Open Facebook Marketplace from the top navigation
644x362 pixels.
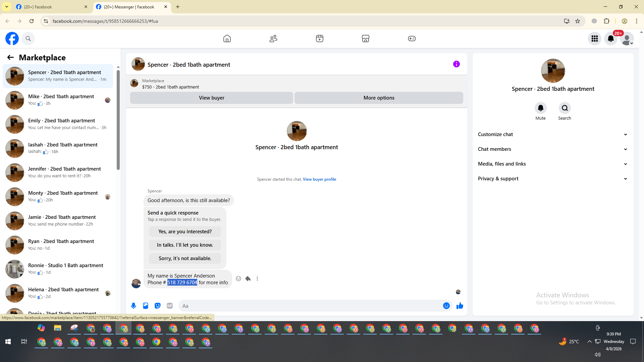pyautogui.click(x=366, y=39)
